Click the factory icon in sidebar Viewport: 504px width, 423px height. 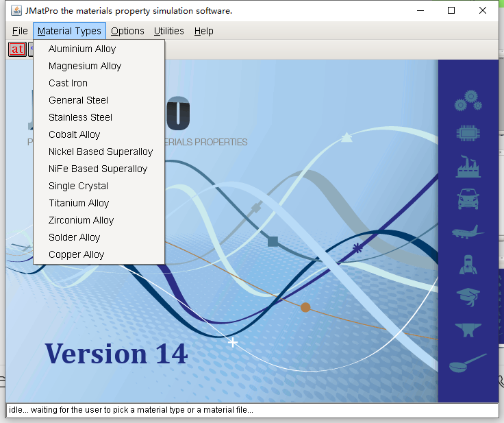coord(468,166)
